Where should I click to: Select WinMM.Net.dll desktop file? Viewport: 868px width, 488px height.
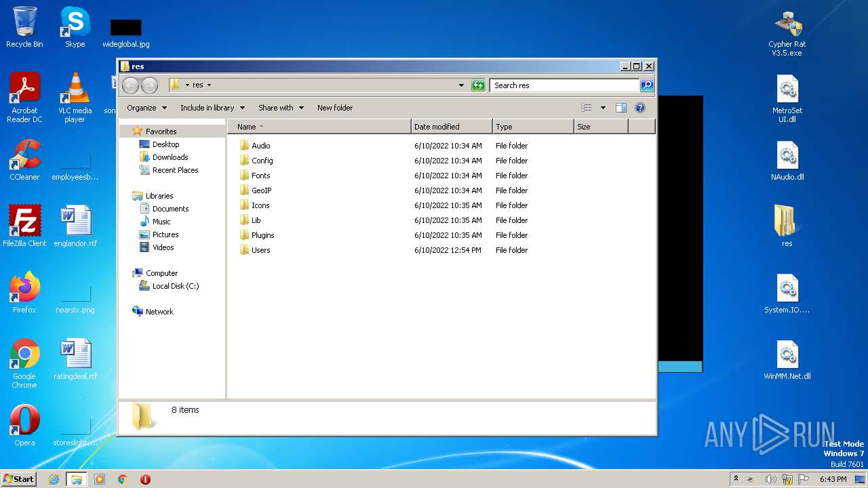tap(787, 360)
